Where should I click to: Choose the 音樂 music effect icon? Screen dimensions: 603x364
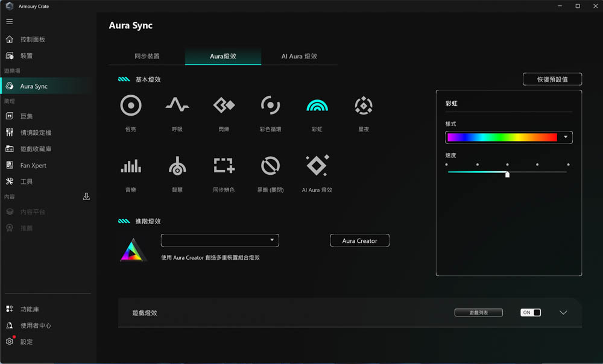[131, 166]
